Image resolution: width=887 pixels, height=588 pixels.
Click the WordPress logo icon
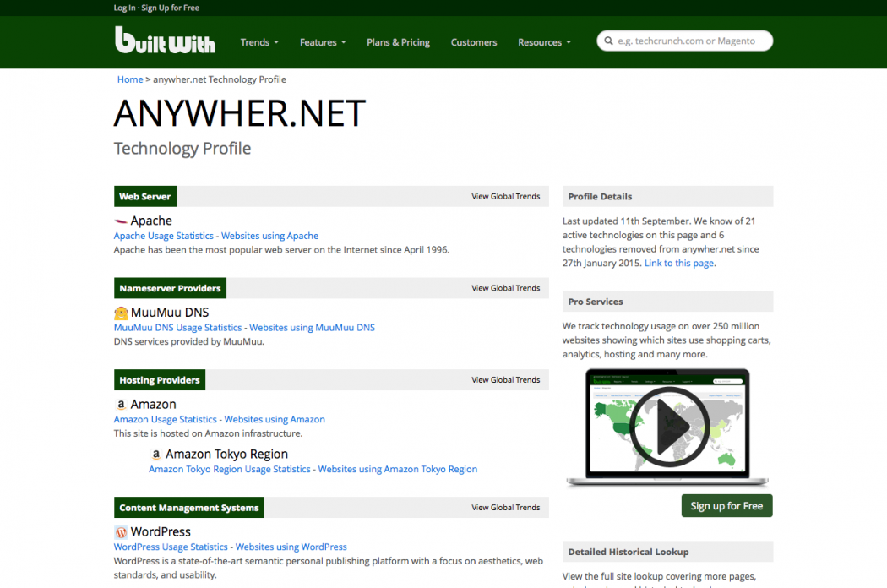pyautogui.click(x=120, y=531)
